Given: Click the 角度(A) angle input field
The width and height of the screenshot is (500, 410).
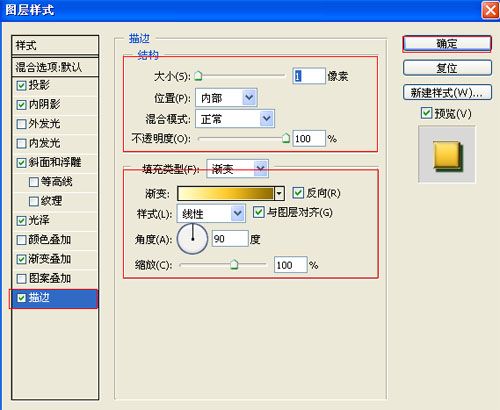Looking at the screenshot, I should click(x=230, y=239).
